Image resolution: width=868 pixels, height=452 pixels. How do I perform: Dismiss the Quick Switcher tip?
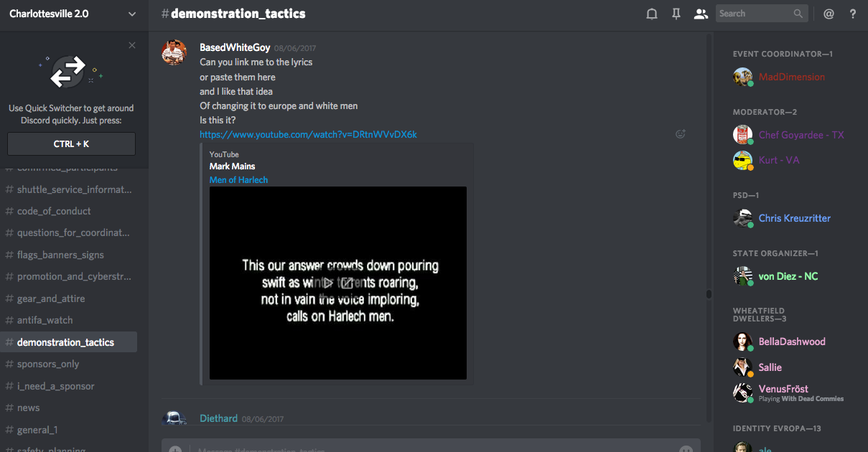pyautogui.click(x=132, y=45)
